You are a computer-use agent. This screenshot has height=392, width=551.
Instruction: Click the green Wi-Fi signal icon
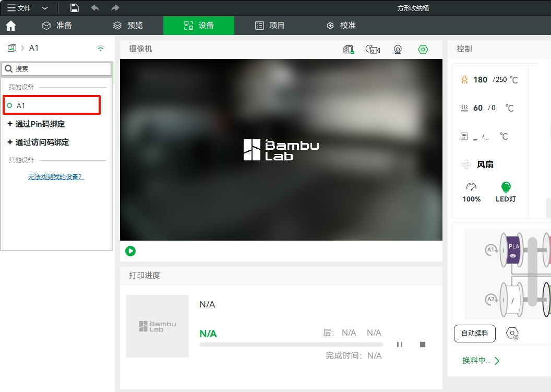tap(101, 48)
